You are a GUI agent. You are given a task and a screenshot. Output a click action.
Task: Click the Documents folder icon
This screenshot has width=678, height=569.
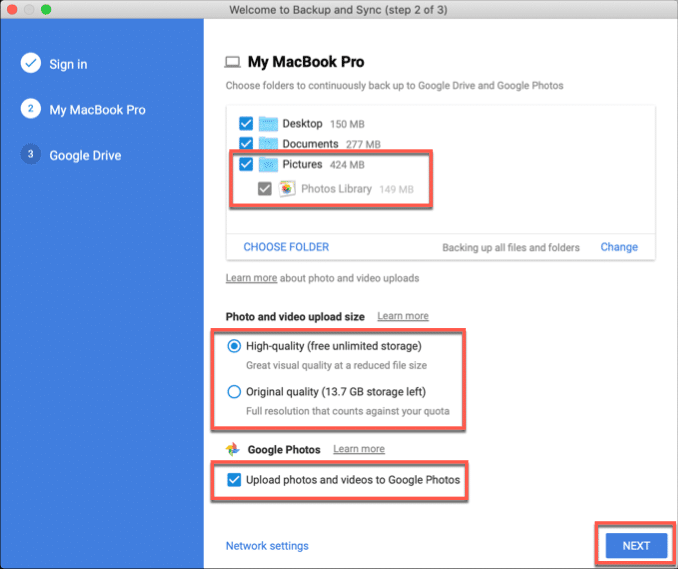267,145
